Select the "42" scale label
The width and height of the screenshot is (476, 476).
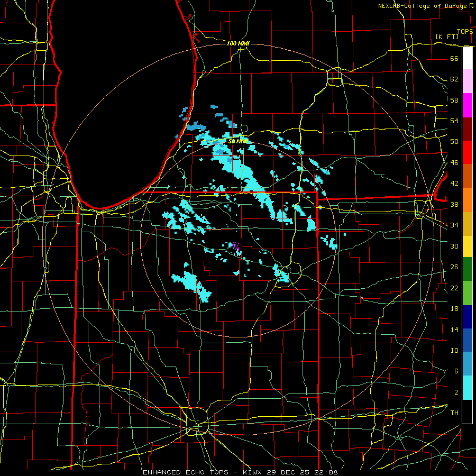(x=454, y=183)
